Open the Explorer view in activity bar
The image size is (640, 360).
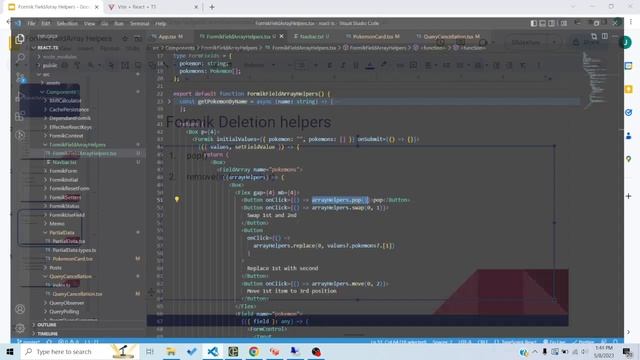point(20,39)
